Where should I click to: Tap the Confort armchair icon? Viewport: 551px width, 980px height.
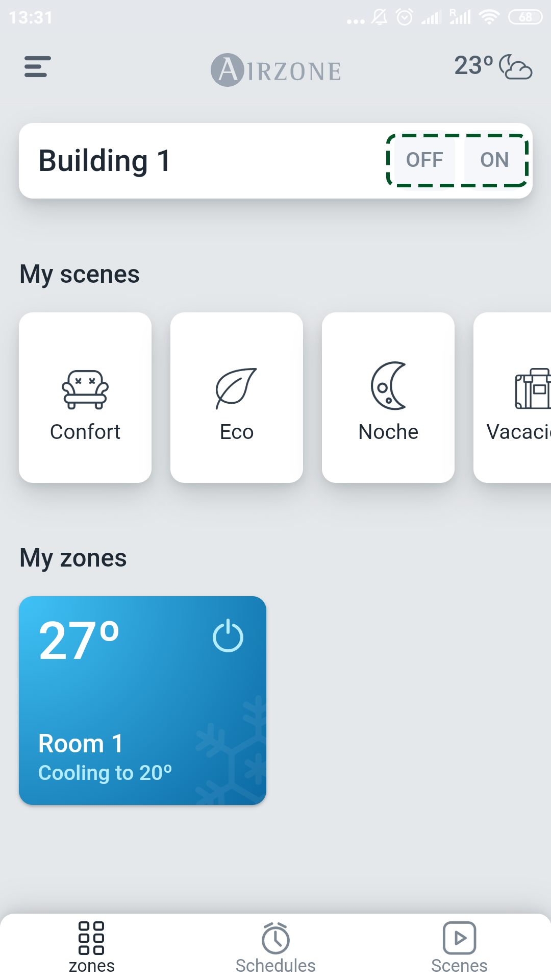pyautogui.click(x=85, y=389)
